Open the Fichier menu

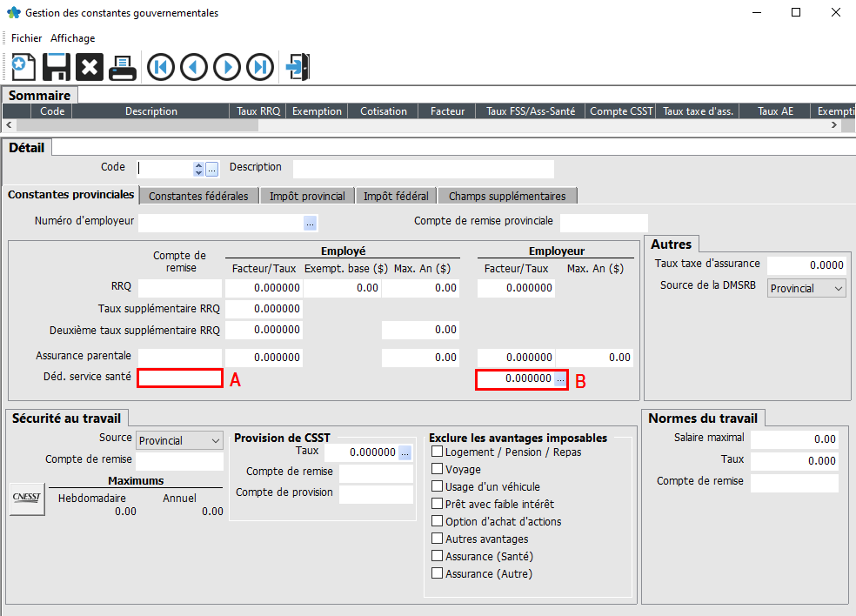26,38
